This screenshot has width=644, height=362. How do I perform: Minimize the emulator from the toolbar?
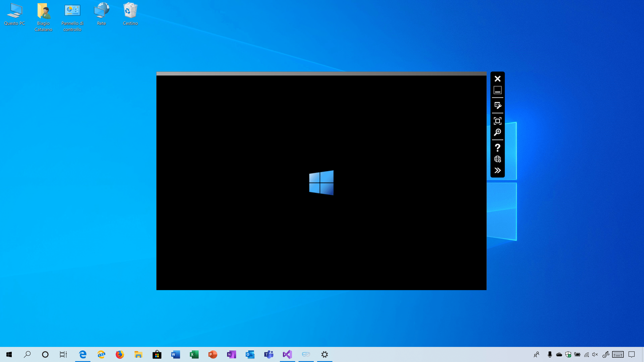[x=497, y=90]
